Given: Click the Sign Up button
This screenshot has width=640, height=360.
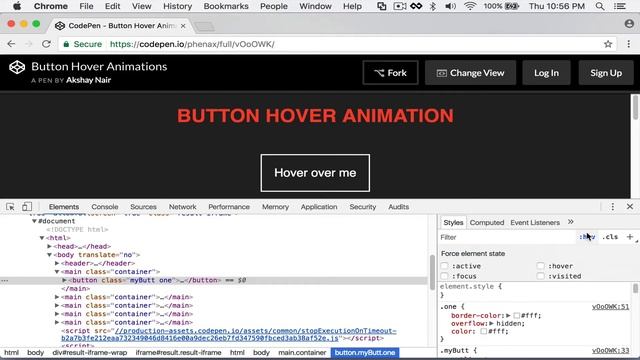Looking at the screenshot, I should pyautogui.click(x=606, y=73).
